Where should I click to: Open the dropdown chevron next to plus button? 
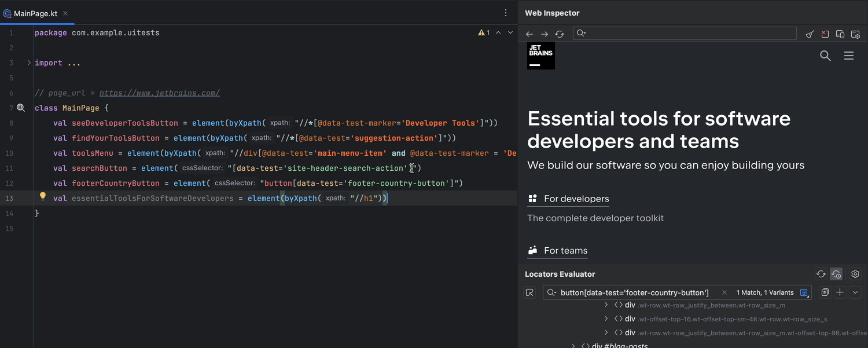click(855, 292)
